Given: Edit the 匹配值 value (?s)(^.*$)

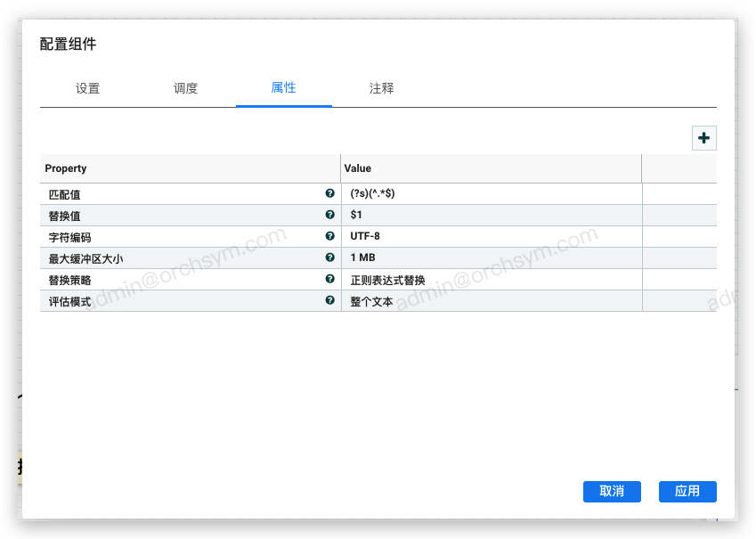Looking at the screenshot, I should [x=490, y=193].
